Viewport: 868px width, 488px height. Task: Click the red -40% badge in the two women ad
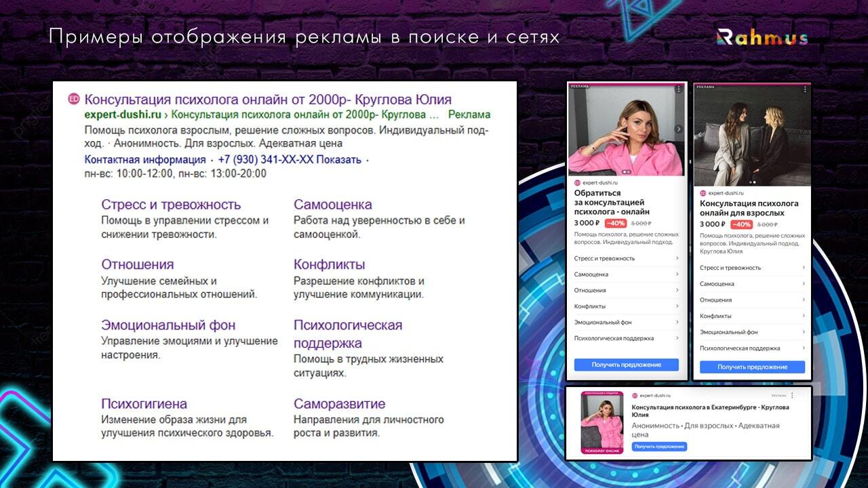[741, 224]
